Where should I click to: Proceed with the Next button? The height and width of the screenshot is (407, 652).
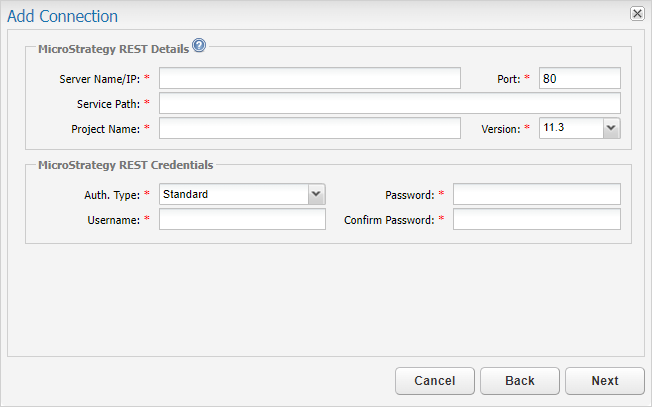coord(605,381)
